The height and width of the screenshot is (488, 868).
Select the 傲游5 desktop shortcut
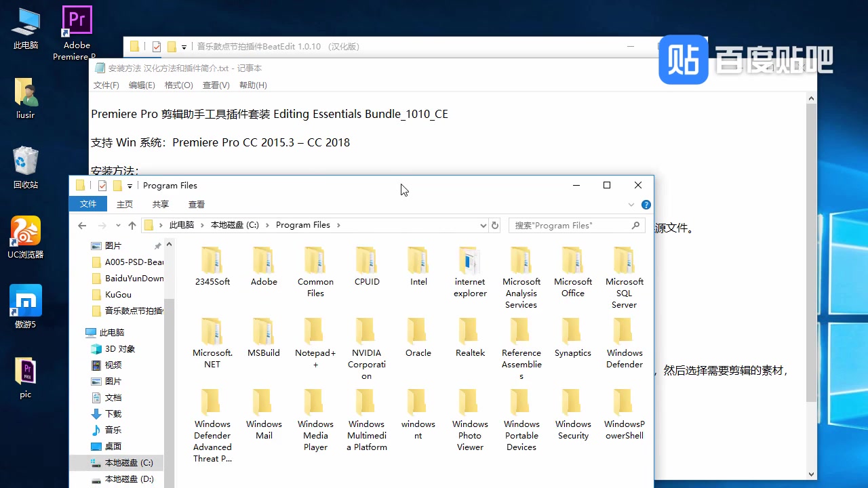coord(25,307)
